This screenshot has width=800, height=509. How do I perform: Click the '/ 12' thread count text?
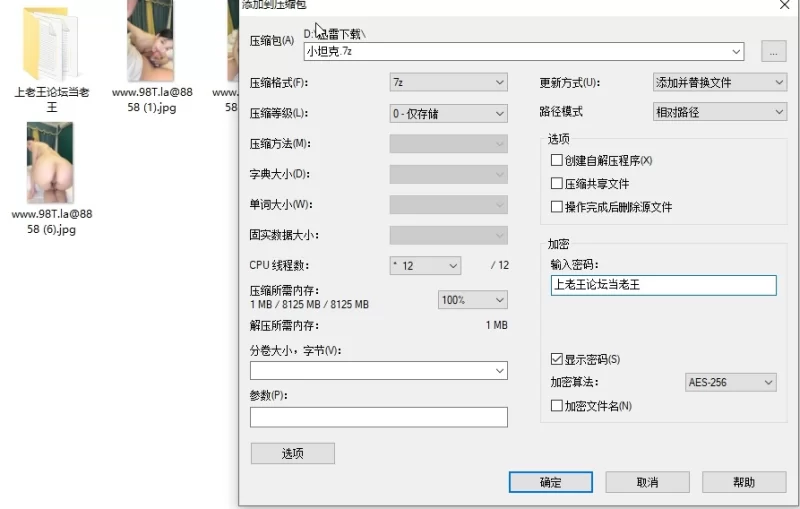pos(500,265)
